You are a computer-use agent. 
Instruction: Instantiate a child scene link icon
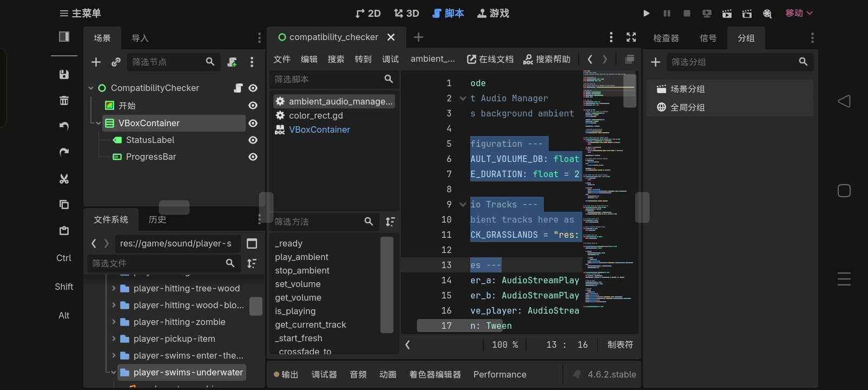(x=116, y=62)
